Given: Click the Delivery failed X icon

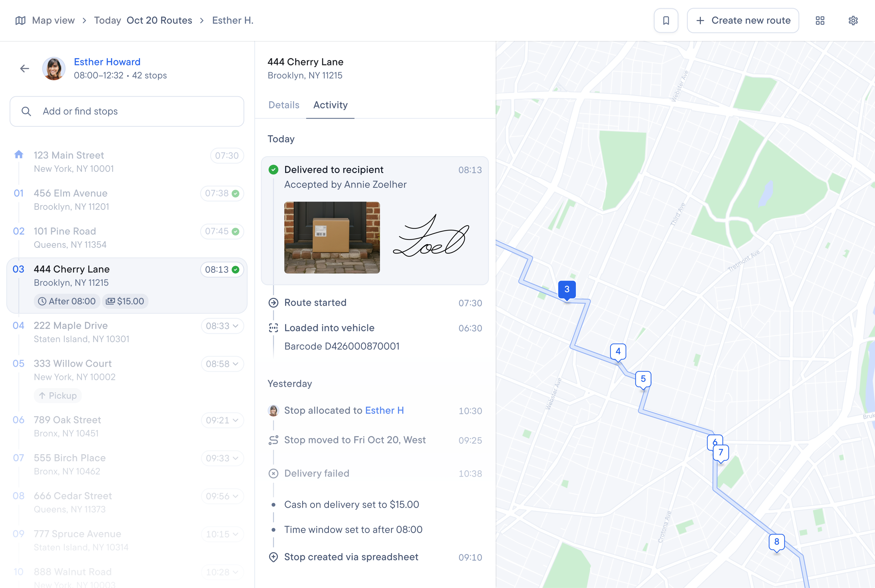Looking at the screenshot, I should pyautogui.click(x=273, y=473).
